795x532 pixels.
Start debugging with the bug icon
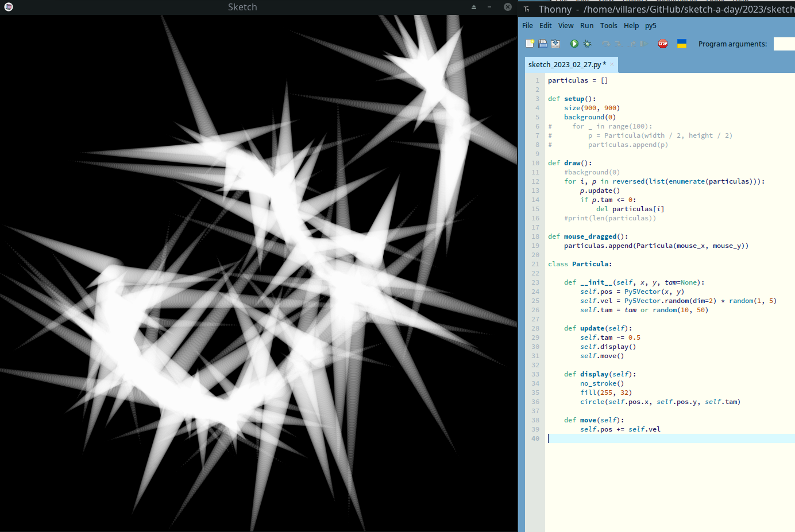tap(587, 44)
